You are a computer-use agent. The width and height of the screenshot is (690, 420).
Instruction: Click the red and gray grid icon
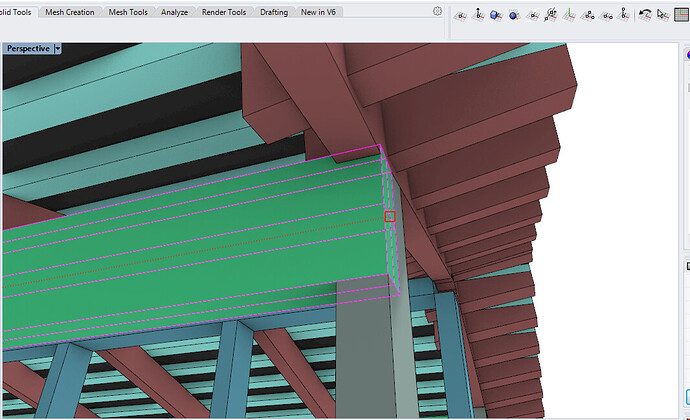click(683, 15)
